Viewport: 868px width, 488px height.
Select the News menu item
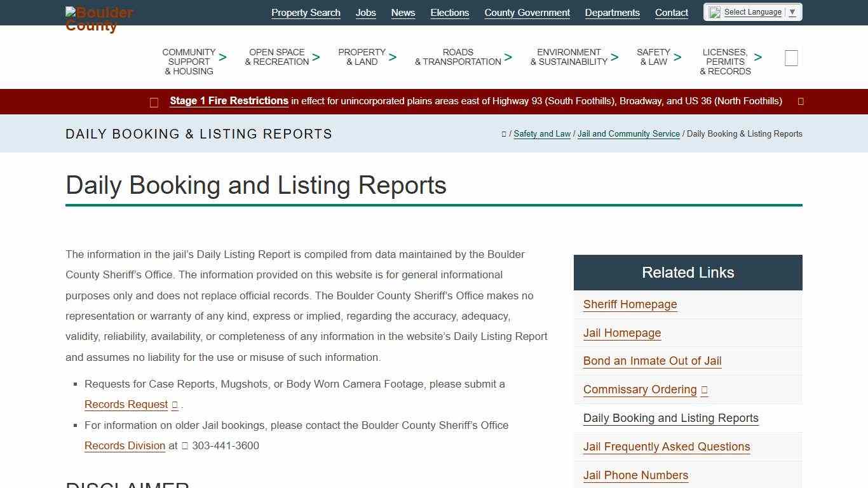coord(403,13)
